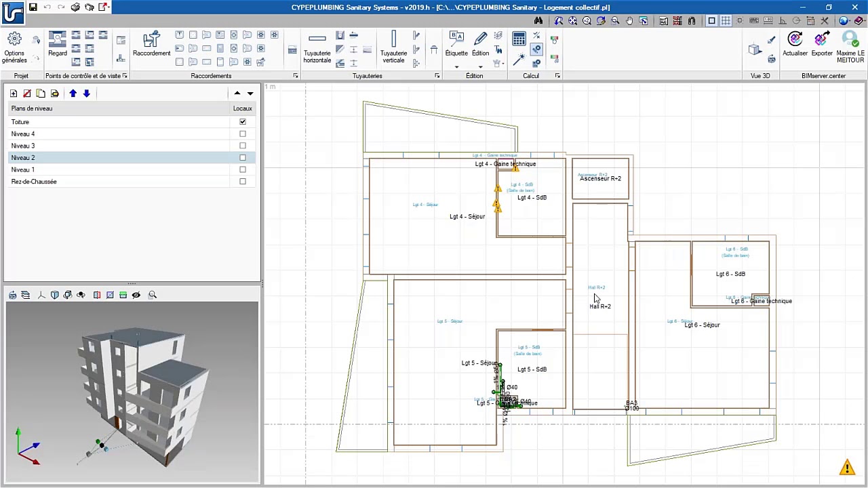The height and width of the screenshot is (488, 868).
Task: Move level plan up blue arrow
Action: pyautogui.click(x=73, y=94)
